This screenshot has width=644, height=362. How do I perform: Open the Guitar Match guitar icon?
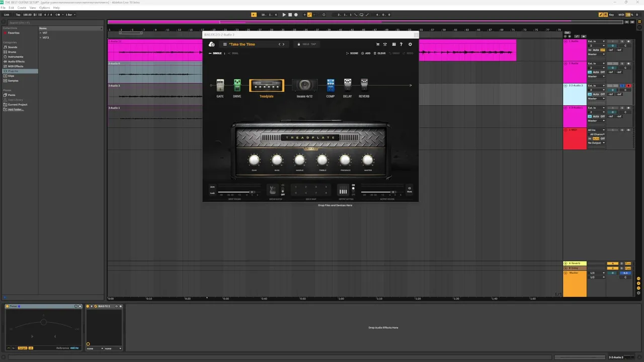click(273, 190)
